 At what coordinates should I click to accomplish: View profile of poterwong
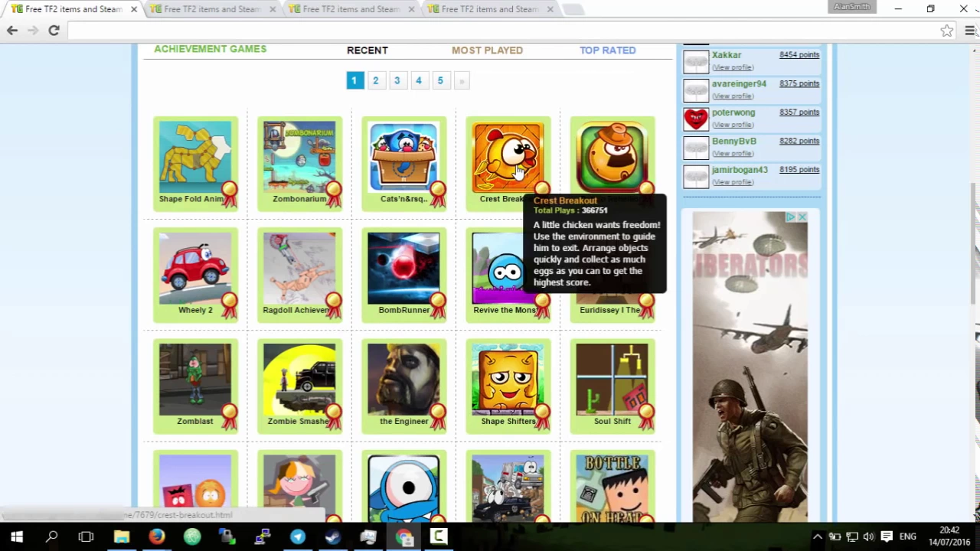click(x=733, y=125)
